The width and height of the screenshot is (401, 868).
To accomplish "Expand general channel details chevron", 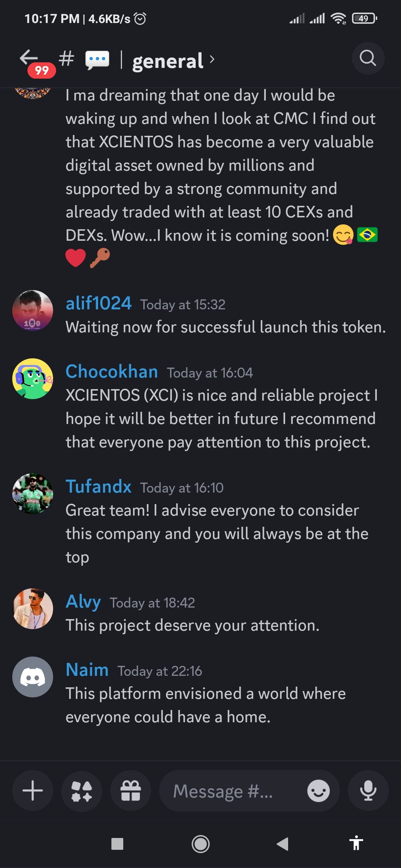I will coord(212,59).
